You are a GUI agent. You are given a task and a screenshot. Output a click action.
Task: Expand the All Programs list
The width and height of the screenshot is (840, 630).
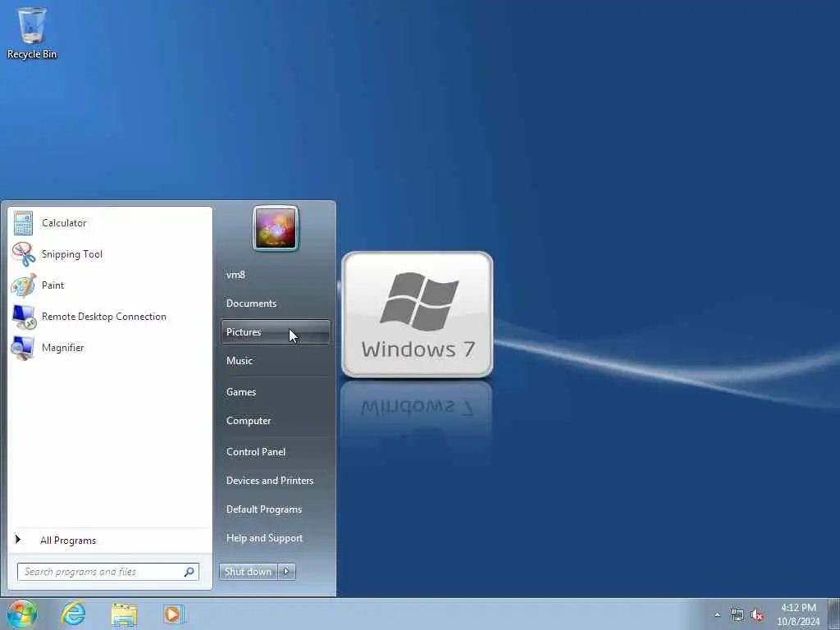[x=110, y=541]
